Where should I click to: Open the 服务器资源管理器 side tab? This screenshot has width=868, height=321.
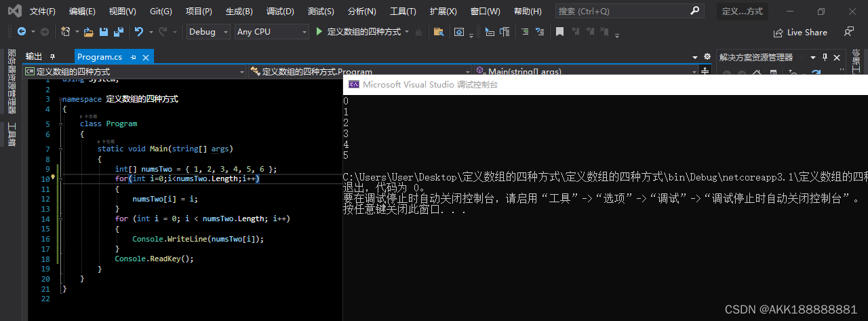click(x=12, y=81)
